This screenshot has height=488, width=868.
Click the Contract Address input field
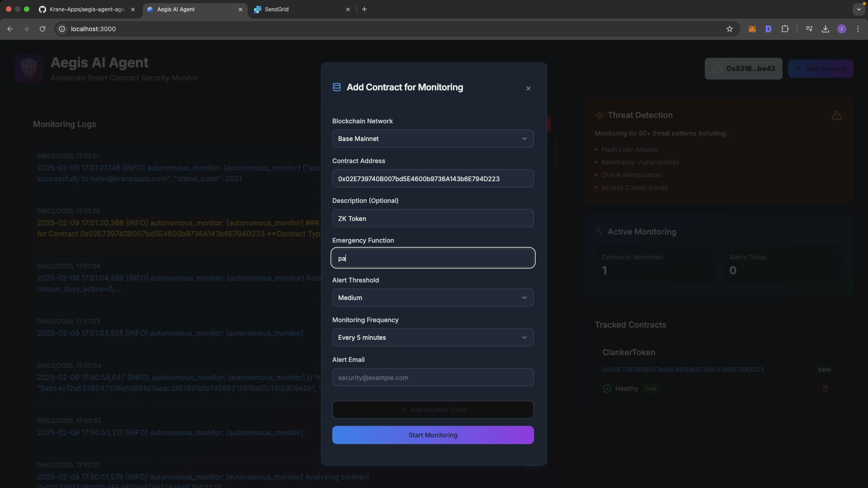433,178
